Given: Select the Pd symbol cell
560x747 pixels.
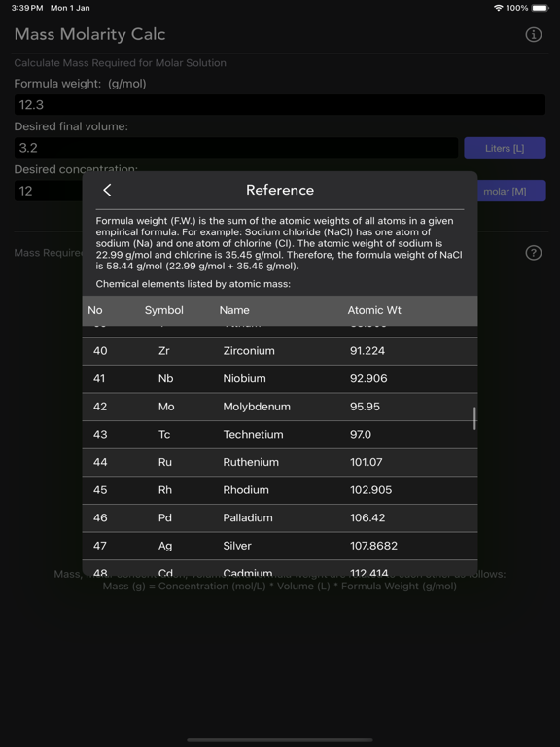Looking at the screenshot, I should point(164,517).
